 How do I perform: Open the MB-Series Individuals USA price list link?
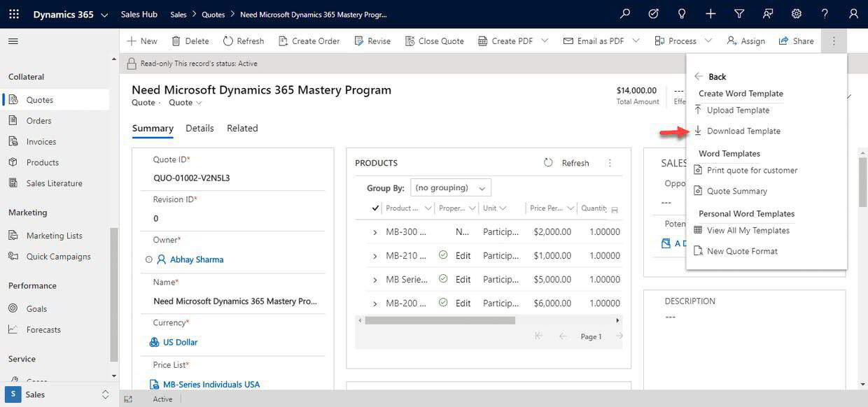coord(211,384)
